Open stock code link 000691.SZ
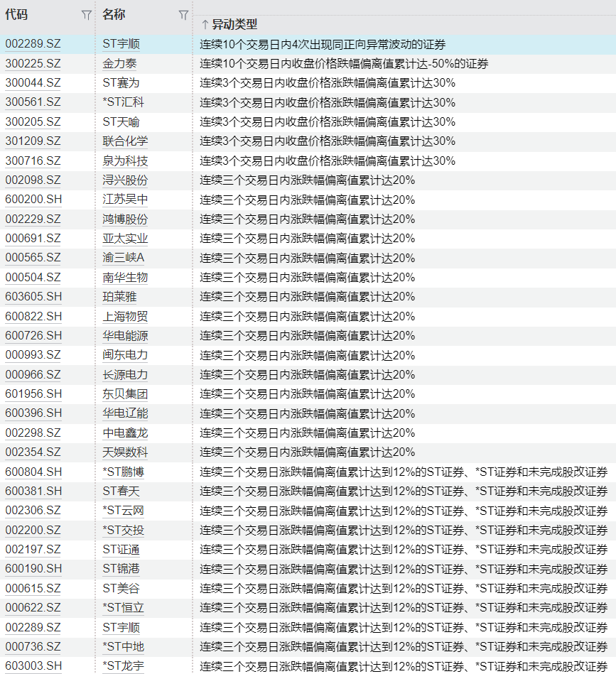Image resolution: width=616 pixels, height=674 pixels. point(33,239)
